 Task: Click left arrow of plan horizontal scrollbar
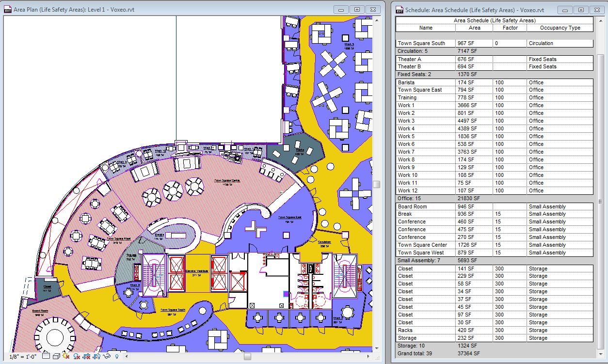tap(127, 357)
